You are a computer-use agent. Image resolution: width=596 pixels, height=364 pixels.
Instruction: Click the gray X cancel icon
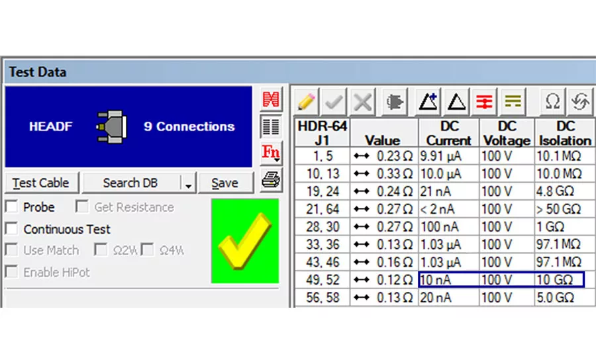point(362,102)
